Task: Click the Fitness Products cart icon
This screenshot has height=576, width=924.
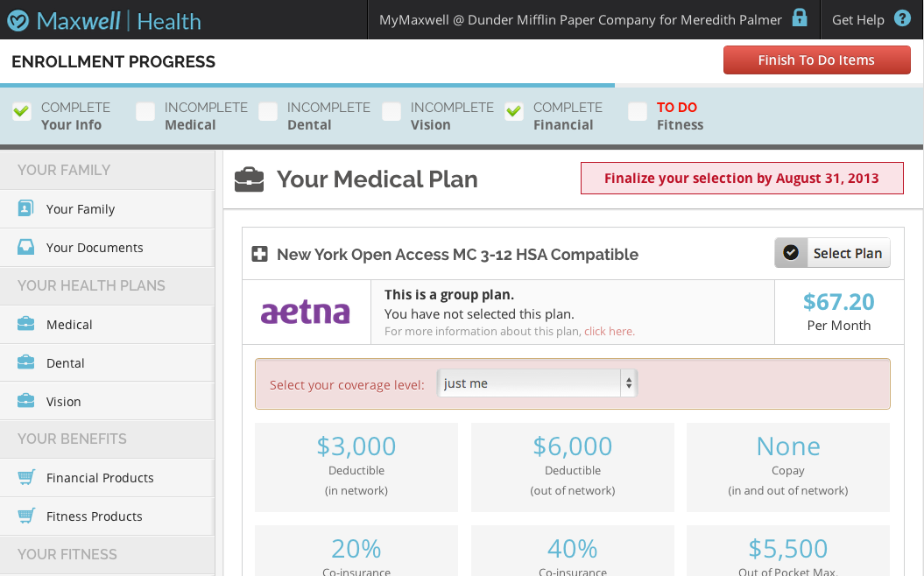Action: [26, 516]
